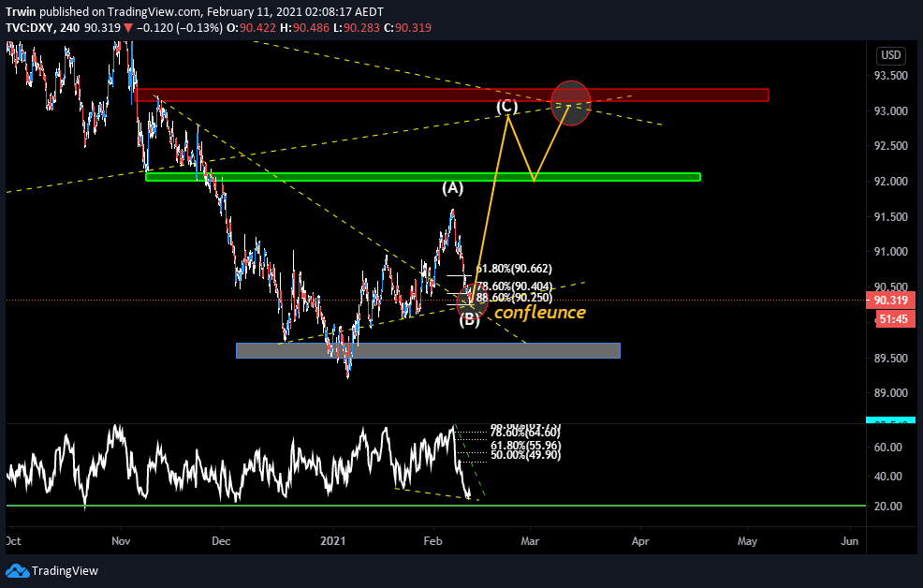Viewport: 923px width, 588px height.
Task: Click the red 90.319 current price tag
Action: click(x=890, y=301)
